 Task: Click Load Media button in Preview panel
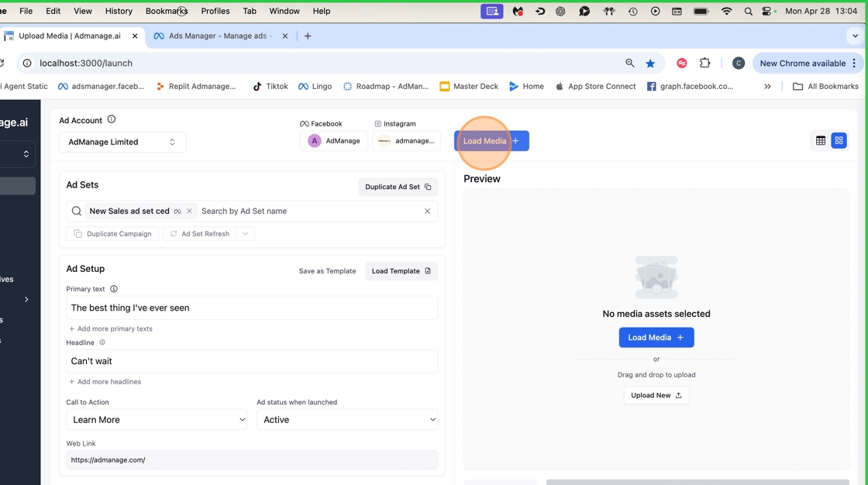[656, 337]
